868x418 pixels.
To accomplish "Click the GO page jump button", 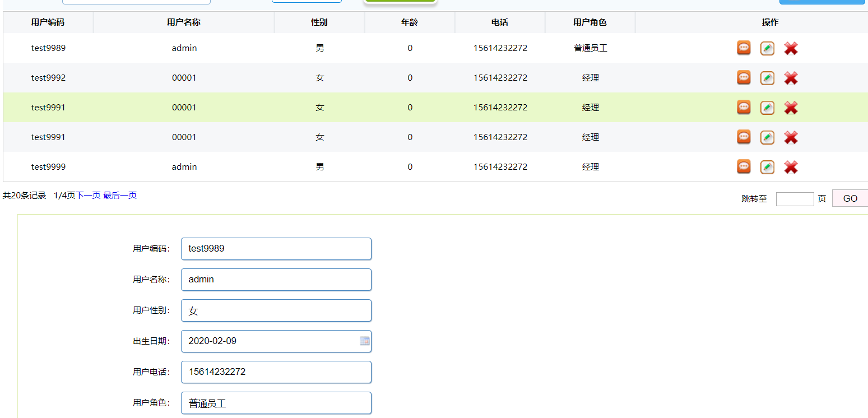I will point(850,198).
